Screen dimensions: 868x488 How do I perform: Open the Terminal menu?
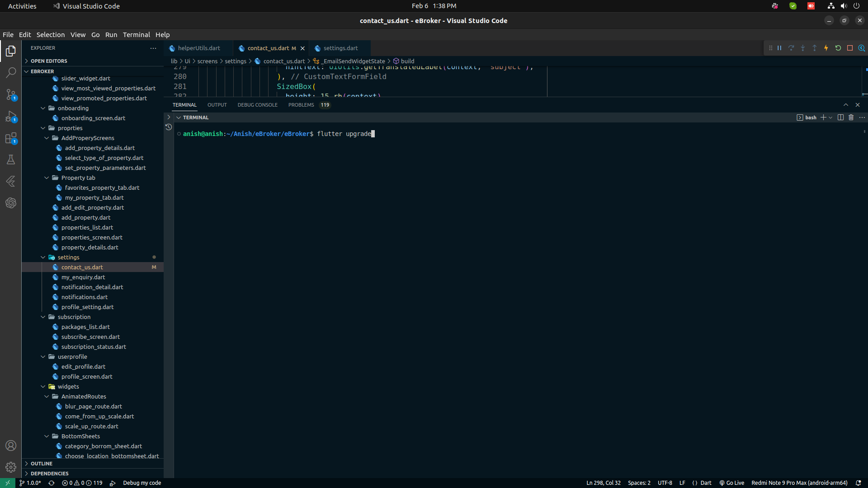click(x=136, y=35)
